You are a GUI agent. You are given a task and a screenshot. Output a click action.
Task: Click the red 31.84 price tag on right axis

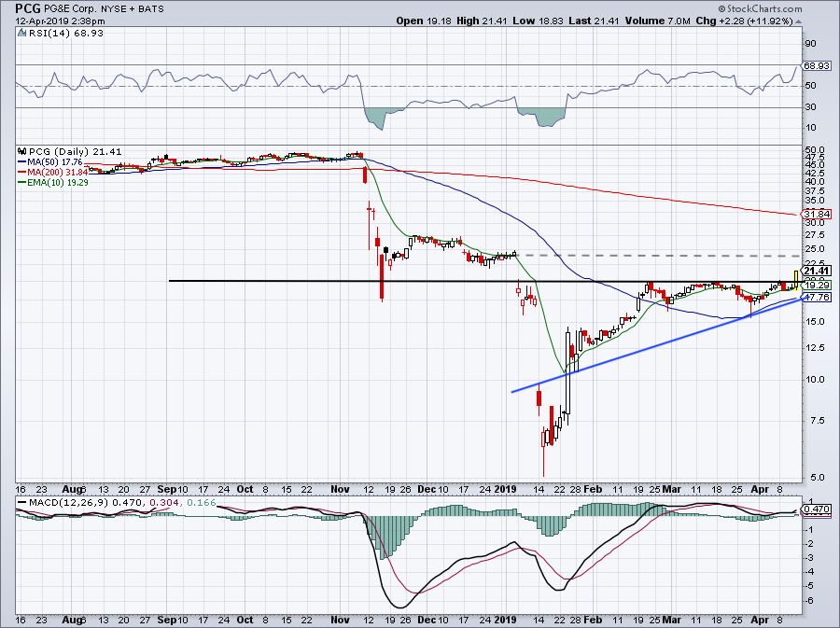(x=817, y=214)
